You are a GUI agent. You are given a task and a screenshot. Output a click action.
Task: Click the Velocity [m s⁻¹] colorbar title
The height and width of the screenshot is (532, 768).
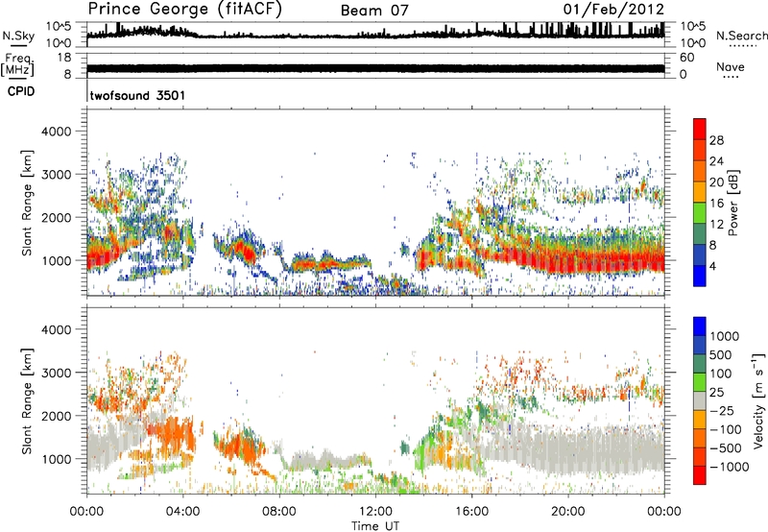tap(758, 401)
